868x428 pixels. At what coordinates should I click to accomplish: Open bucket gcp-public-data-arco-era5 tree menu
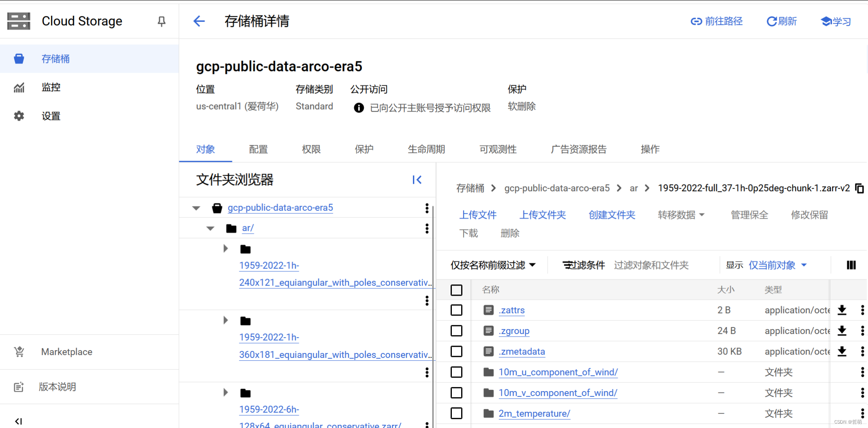(x=427, y=208)
